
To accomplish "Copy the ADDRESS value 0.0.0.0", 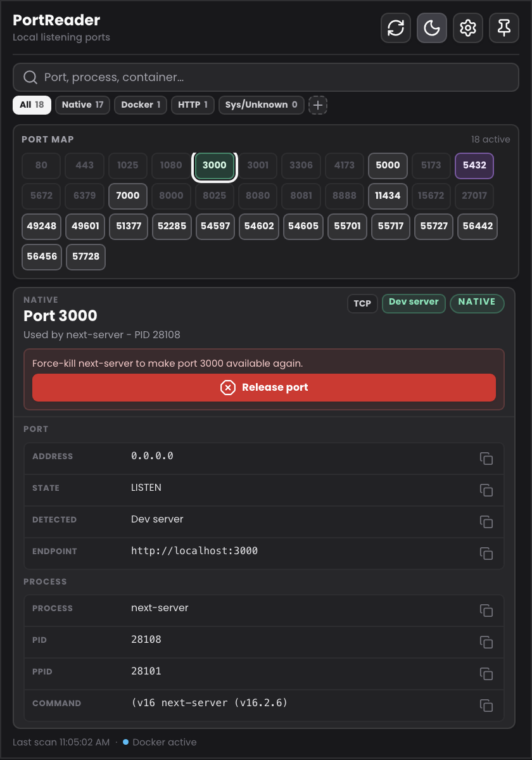I will 486,459.
